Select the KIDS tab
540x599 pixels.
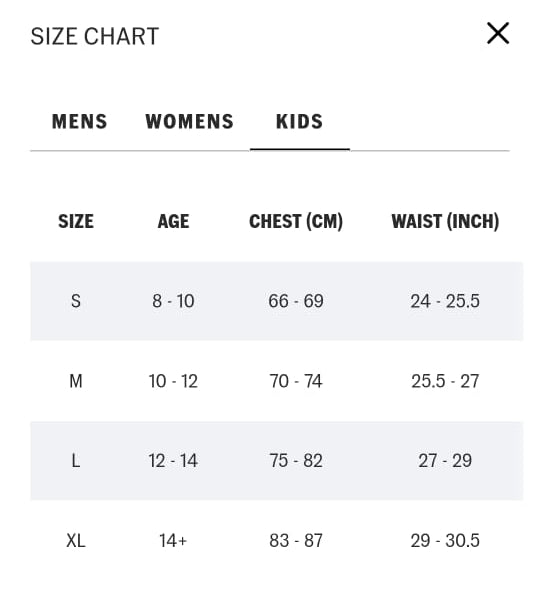pos(300,121)
